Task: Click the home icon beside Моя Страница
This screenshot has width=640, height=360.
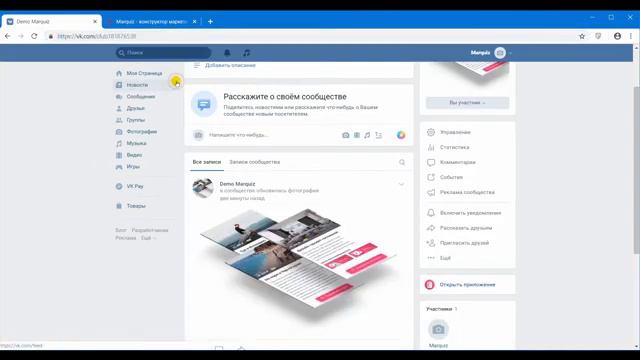Action: coord(119,73)
